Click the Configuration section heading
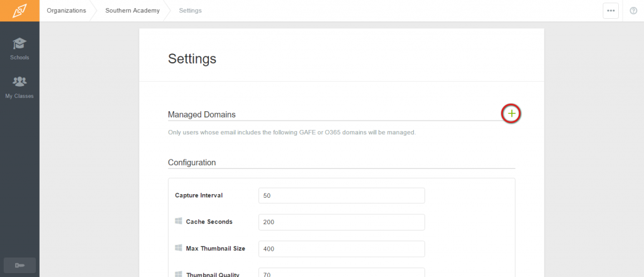The width and height of the screenshot is (644, 277). coord(192,163)
